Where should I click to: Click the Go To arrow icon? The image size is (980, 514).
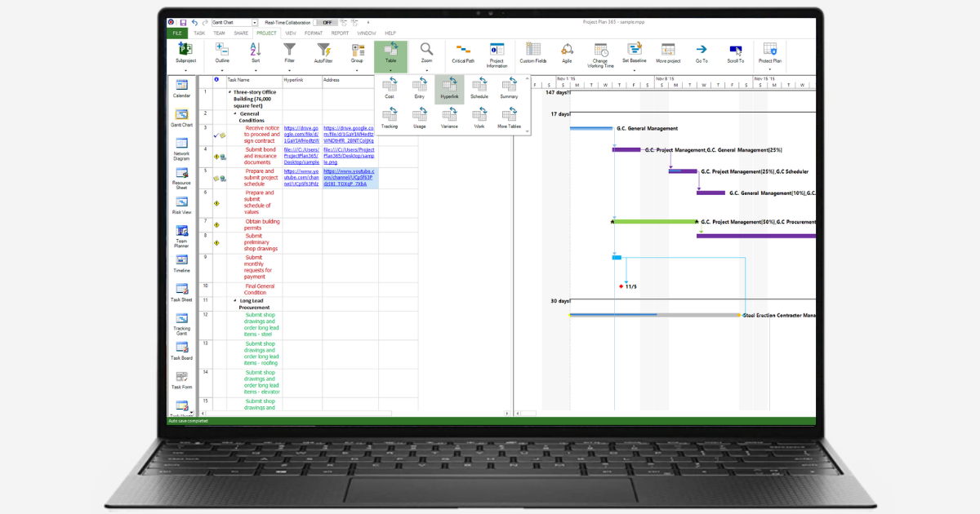coord(702,49)
